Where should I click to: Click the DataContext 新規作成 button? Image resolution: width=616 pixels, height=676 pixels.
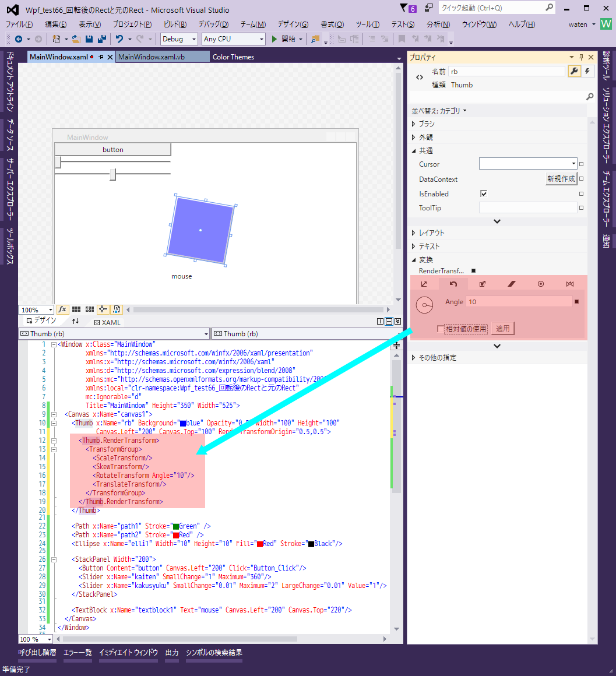point(561,179)
